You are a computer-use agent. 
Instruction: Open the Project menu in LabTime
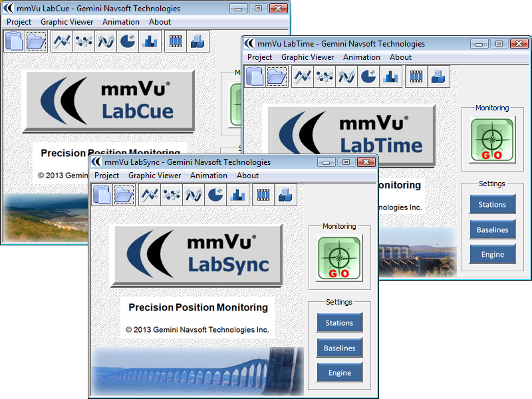[259, 57]
